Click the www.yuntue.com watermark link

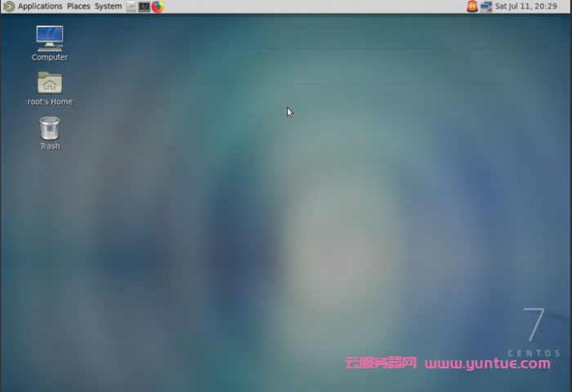coord(487,363)
